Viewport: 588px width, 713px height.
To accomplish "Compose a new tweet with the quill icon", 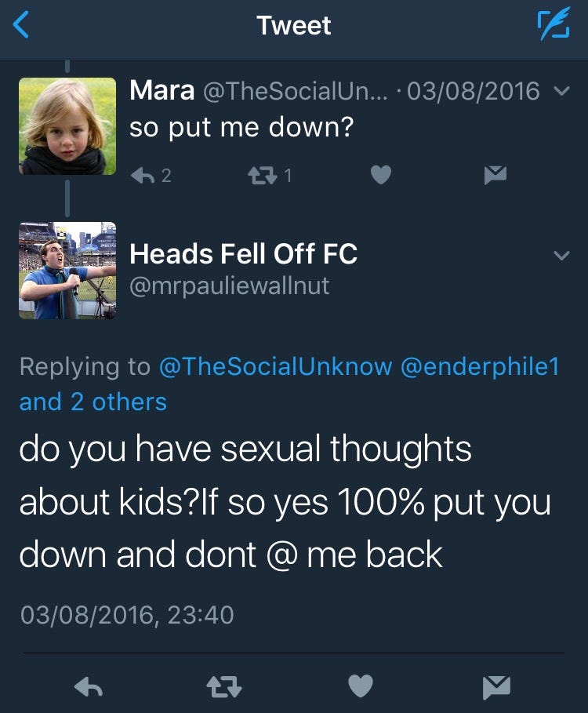I will coord(554,24).
